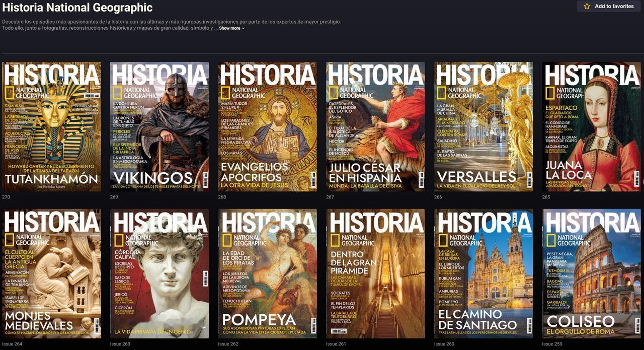644x350 pixels.
Task: Open the Tutankhamón cover, issue 270
Action: tap(51, 126)
